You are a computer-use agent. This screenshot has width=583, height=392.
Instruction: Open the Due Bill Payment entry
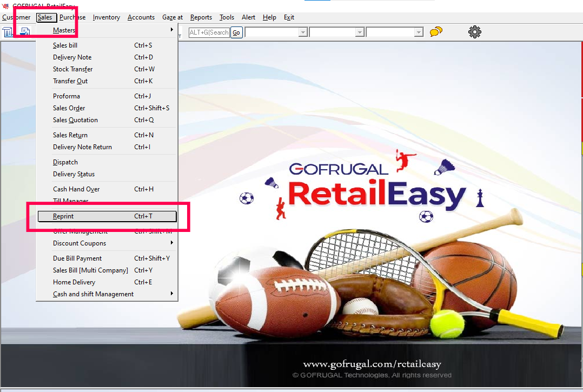pos(107,258)
